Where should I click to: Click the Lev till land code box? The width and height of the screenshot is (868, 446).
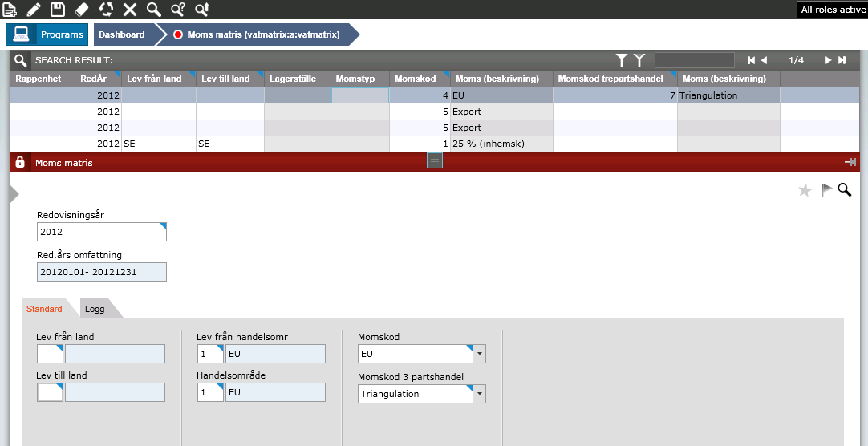click(50, 392)
